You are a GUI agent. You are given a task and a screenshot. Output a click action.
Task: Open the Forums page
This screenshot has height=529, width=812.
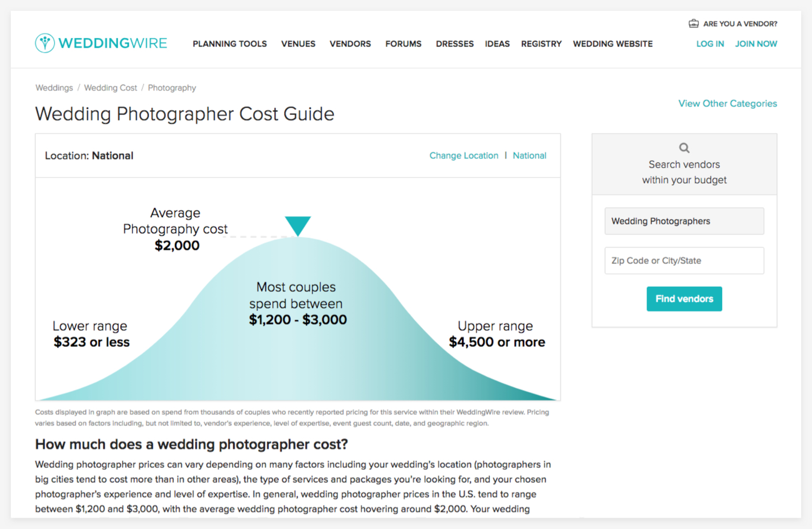[x=403, y=44]
